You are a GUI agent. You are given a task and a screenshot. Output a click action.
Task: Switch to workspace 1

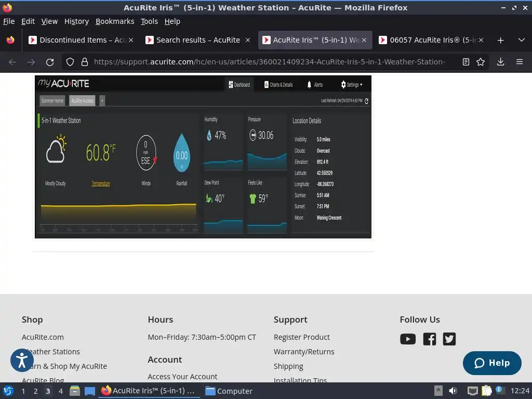click(23, 391)
